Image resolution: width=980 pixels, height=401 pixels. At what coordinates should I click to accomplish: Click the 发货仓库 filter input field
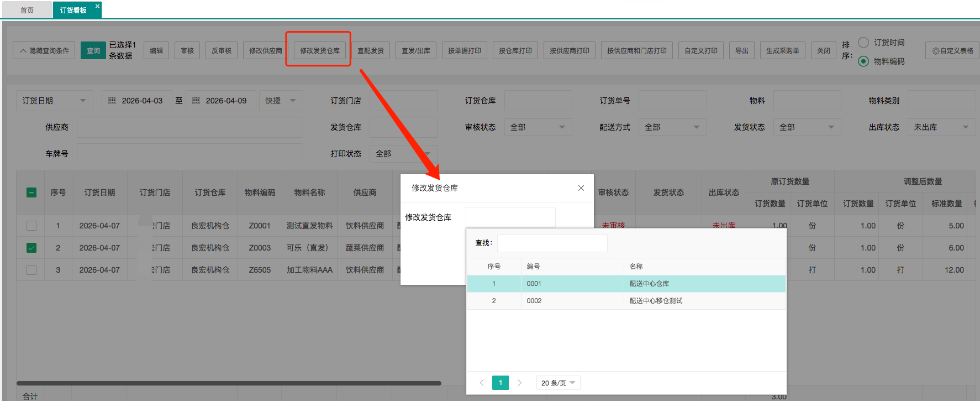pos(403,127)
